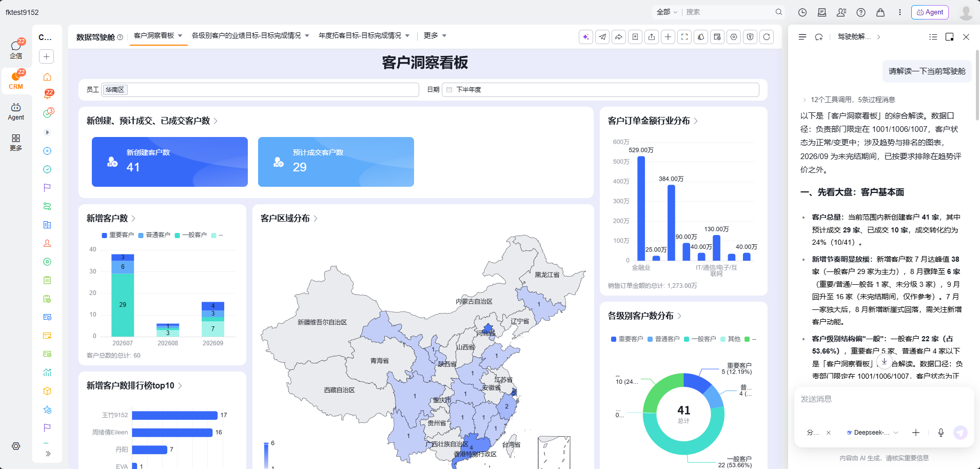980x469 pixels.
Task: Open the shopping bag icon in top bar
Action: click(x=880, y=12)
